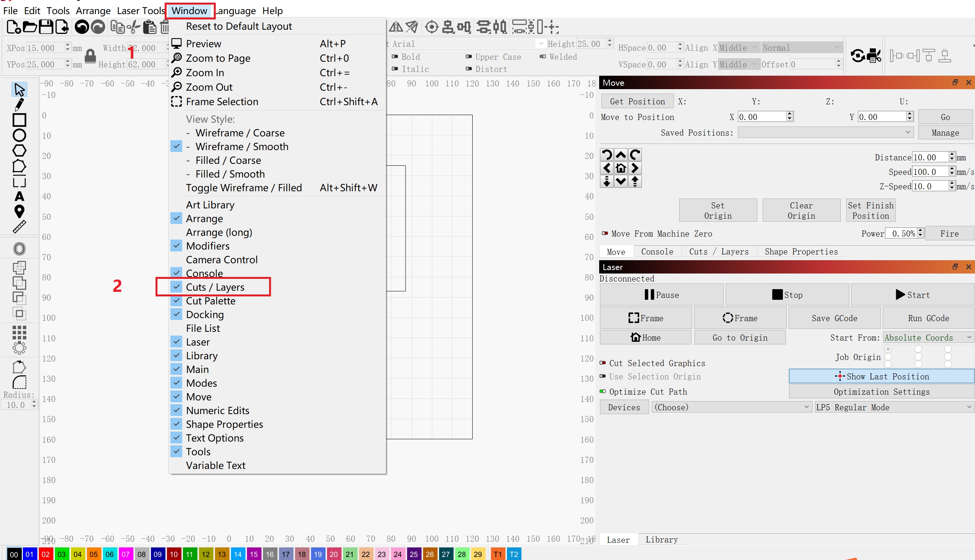Screen dimensions: 975x560
Task: Select the arrow Select tool
Action: point(19,90)
